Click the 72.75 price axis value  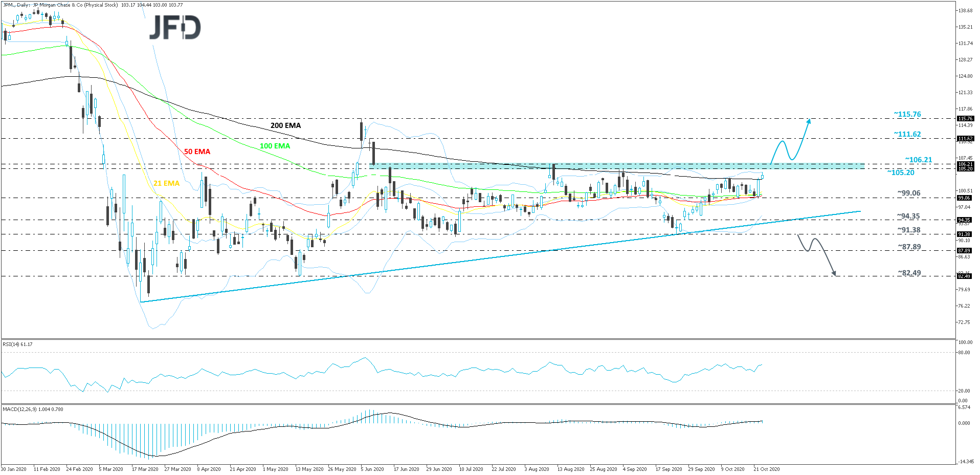pyautogui.click(x=964, y=322)
